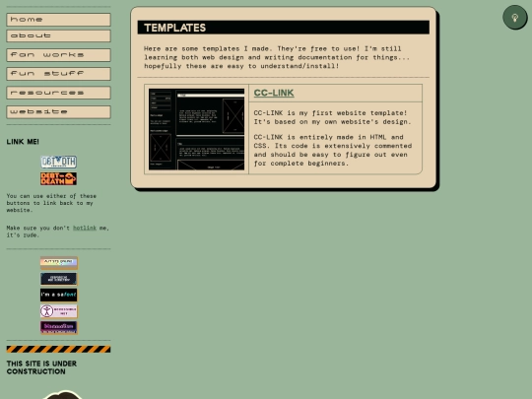Click "Here are some templates I made" paragraph
The image size is (532, 399).
click(x=277, y=57)
